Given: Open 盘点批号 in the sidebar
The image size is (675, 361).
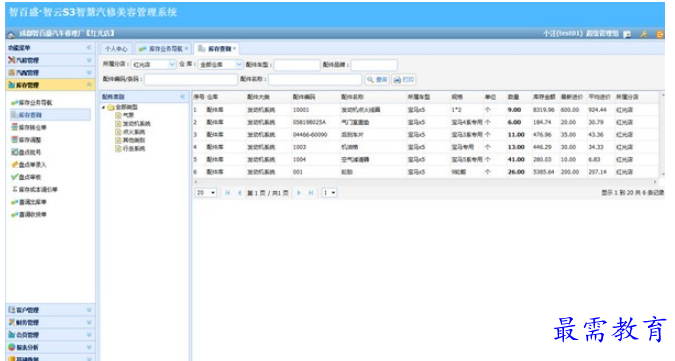Looking at the screenshot, I should tap(26, 152).
